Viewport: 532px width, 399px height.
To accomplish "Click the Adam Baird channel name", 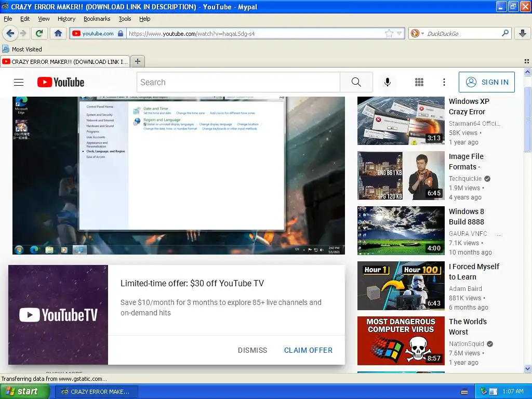I will pyautogui.click(x=465, y=288).
